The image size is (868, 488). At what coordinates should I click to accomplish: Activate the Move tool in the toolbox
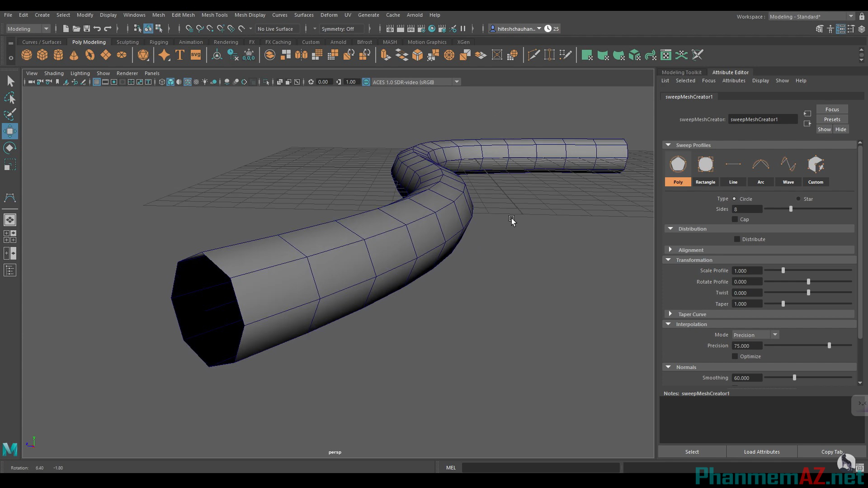click(9, 131)
